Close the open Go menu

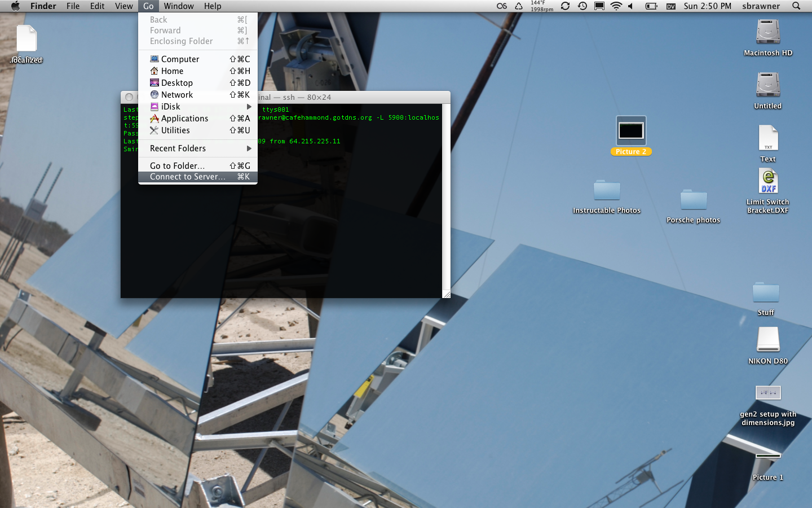[148, 6]
